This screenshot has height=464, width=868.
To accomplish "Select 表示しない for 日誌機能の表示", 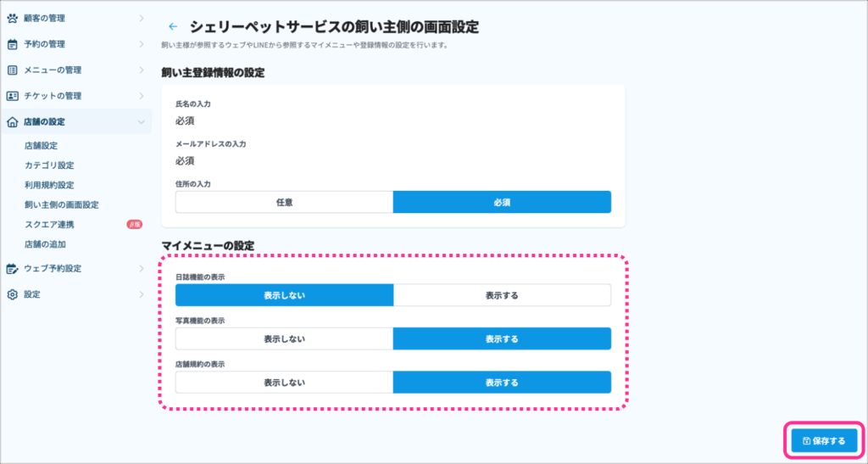I will pos(285,295).
